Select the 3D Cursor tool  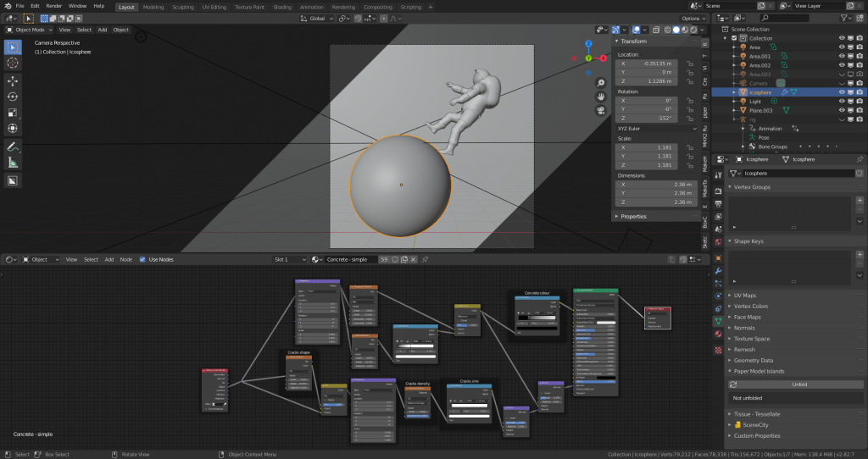(x=14, y=63)
